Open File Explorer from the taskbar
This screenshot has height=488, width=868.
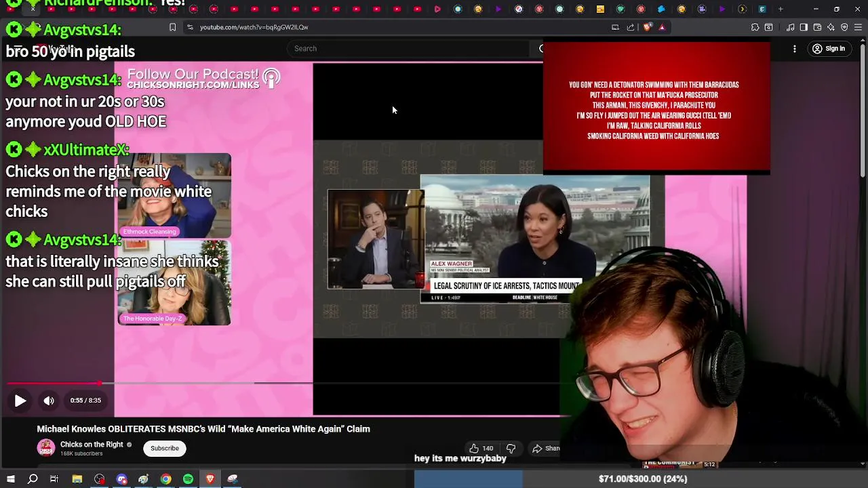77,479
